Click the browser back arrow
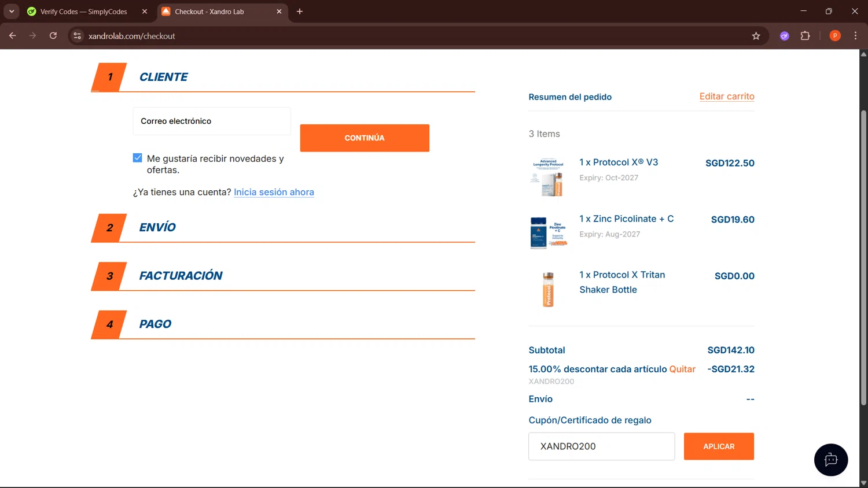 (12, 36)
